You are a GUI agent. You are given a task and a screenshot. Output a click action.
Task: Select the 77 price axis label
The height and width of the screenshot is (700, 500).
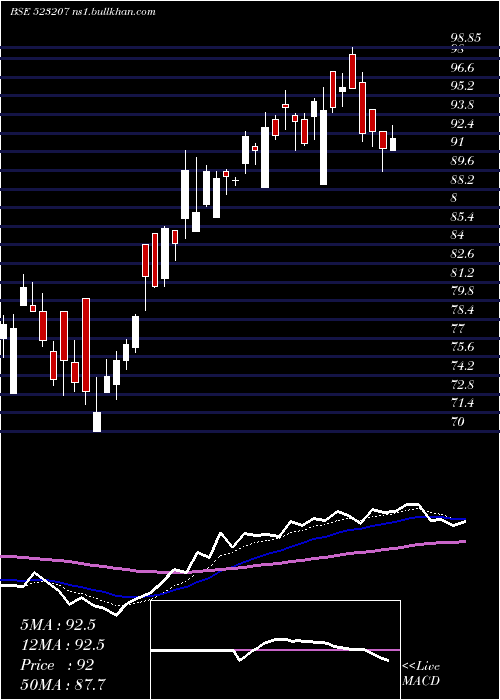458,329
